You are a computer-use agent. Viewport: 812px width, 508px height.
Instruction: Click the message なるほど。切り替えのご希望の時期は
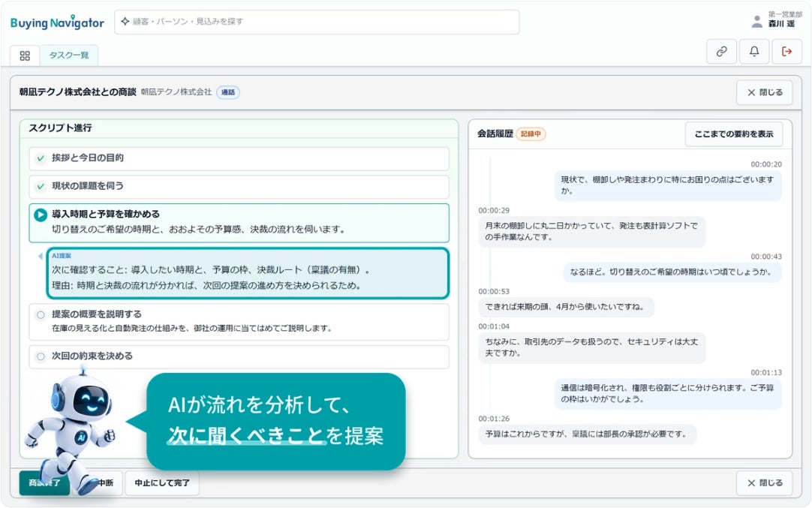(x=672, y=272)
